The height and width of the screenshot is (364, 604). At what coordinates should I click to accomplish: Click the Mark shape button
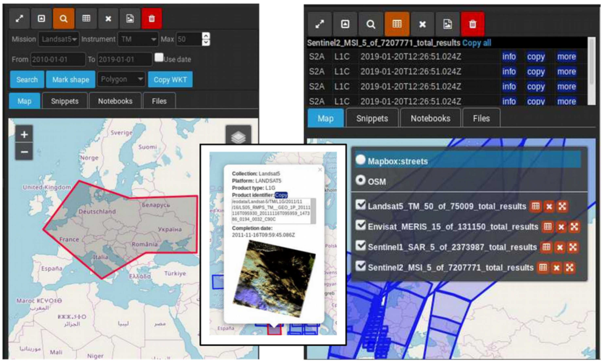pyautogui.click(x=71, y=79)
